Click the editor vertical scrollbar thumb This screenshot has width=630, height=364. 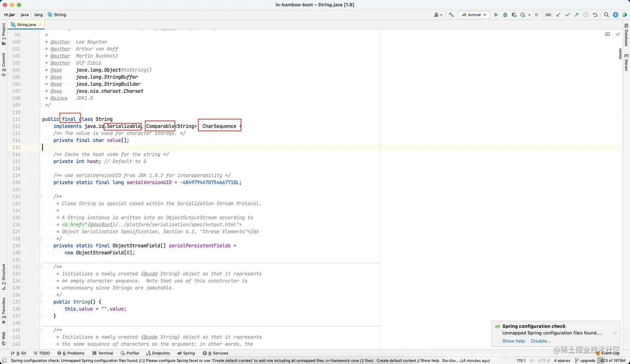click(x=620, y=53)
